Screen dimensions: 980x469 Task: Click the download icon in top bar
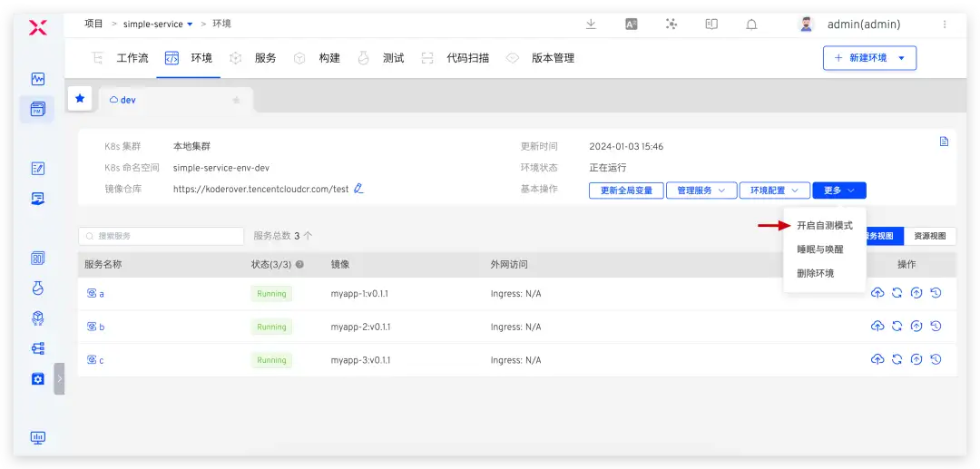tap(591, 24)
